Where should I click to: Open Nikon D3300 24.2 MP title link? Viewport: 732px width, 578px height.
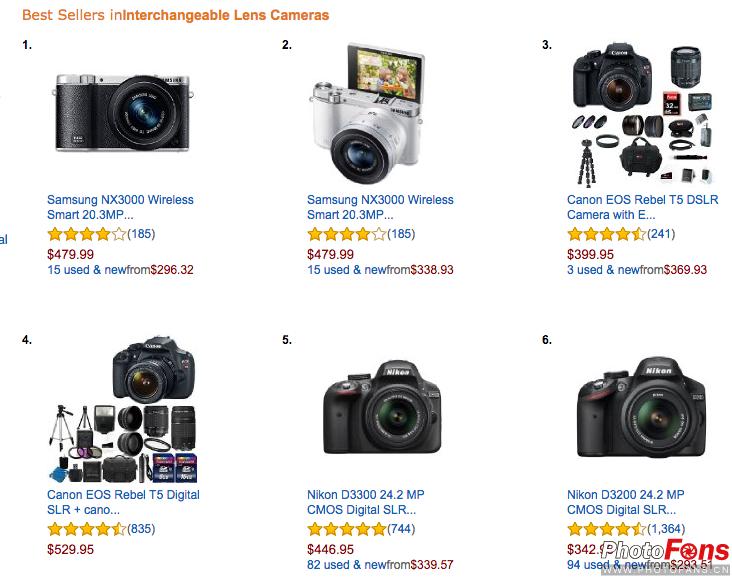pyautogui.click(x=366, y=502)
